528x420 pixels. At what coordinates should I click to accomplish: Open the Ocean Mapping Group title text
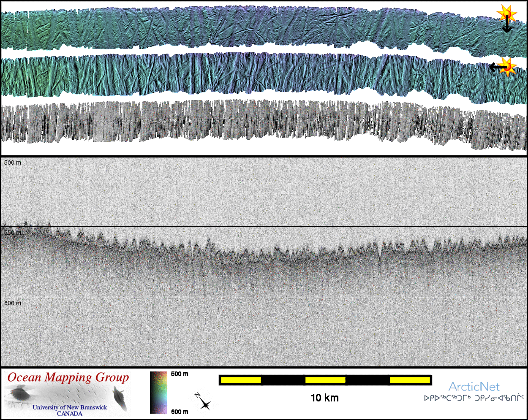[x=68, y=377]
